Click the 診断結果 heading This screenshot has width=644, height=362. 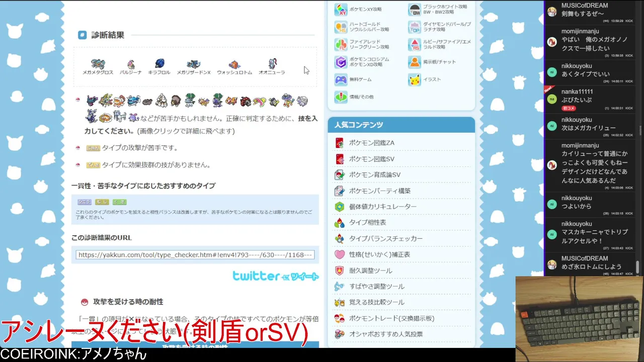click(108, 35)
